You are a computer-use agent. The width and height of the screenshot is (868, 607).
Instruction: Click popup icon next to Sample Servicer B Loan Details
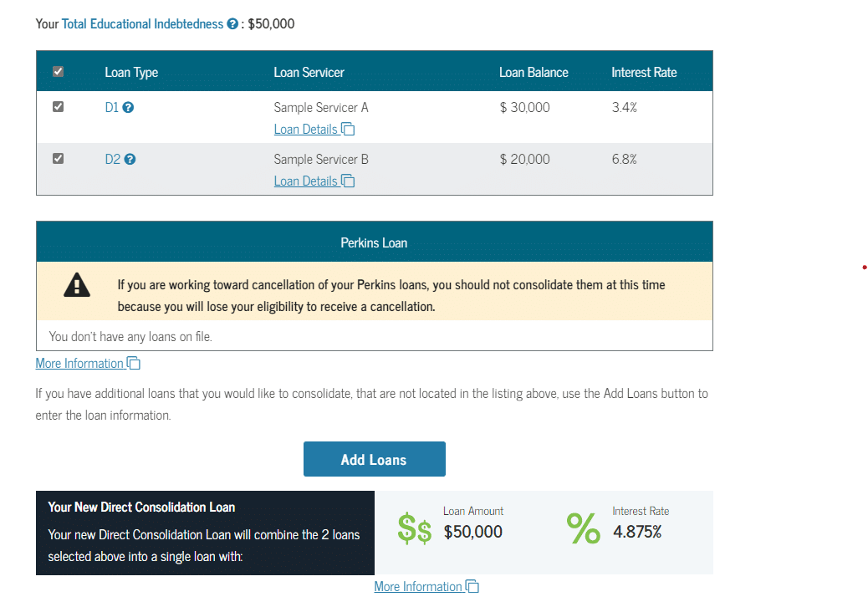pos(348,181)
